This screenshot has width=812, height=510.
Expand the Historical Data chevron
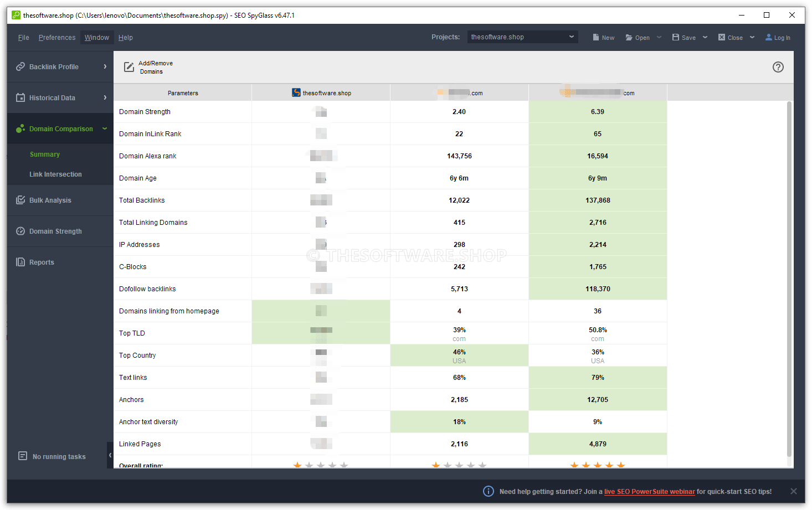(105, 97)
